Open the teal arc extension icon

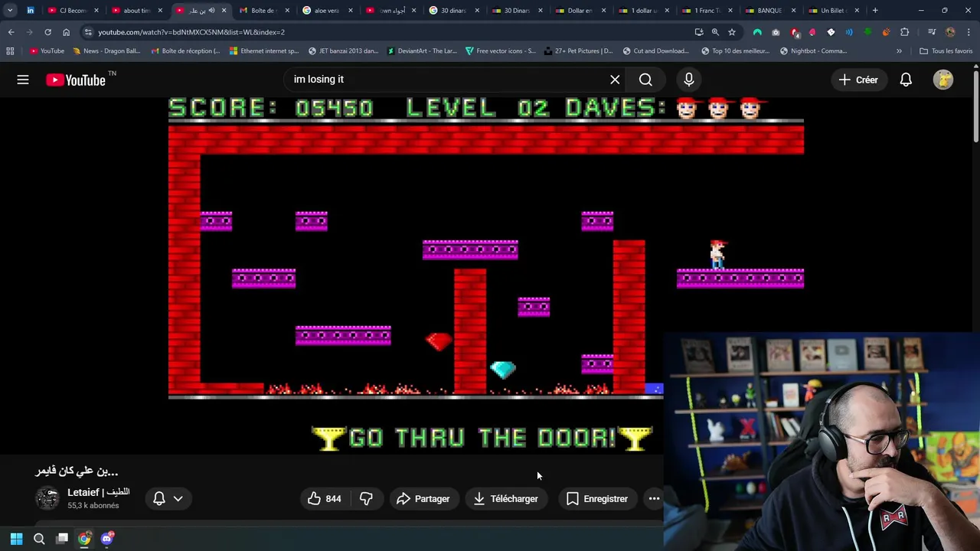(757, 32)
